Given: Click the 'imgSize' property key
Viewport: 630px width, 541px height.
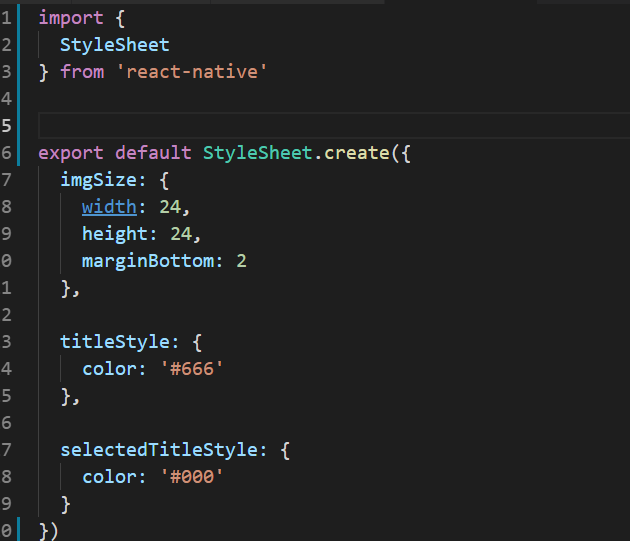Looking at the screenshot, I should (x=98, y=180).
